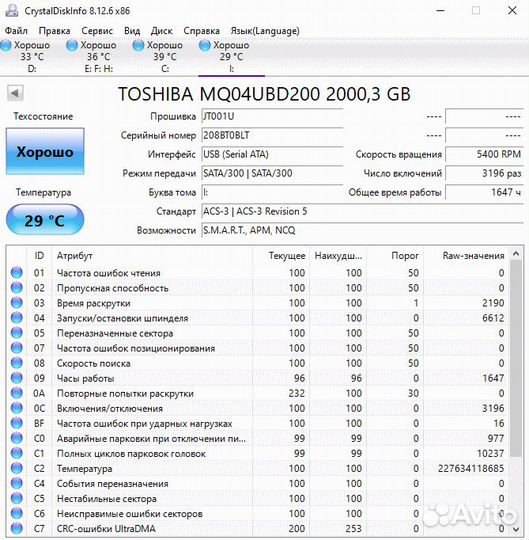
Task: Click the Текущее column header
Action: tap(281, 256)
